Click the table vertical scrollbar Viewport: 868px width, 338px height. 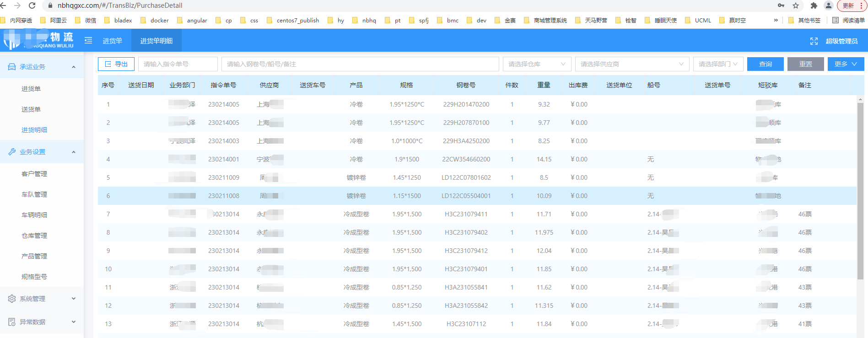point(860,191)
